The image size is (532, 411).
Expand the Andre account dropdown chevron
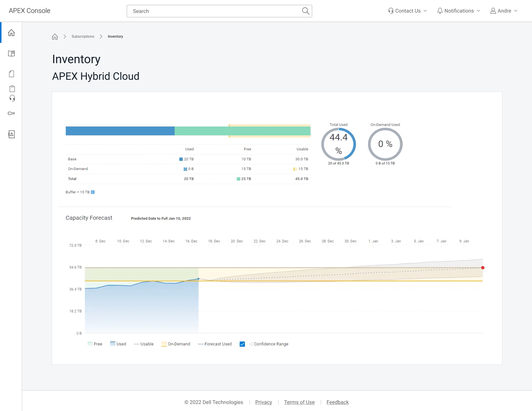coord(516,11)
